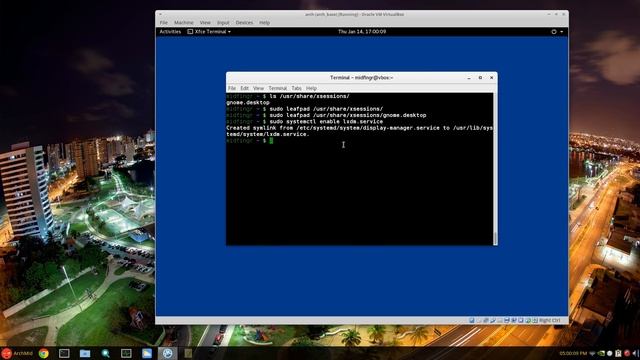640x360 pixels.
Task: Open VirtualBox Input menu
Action: [x=223, y=22]
